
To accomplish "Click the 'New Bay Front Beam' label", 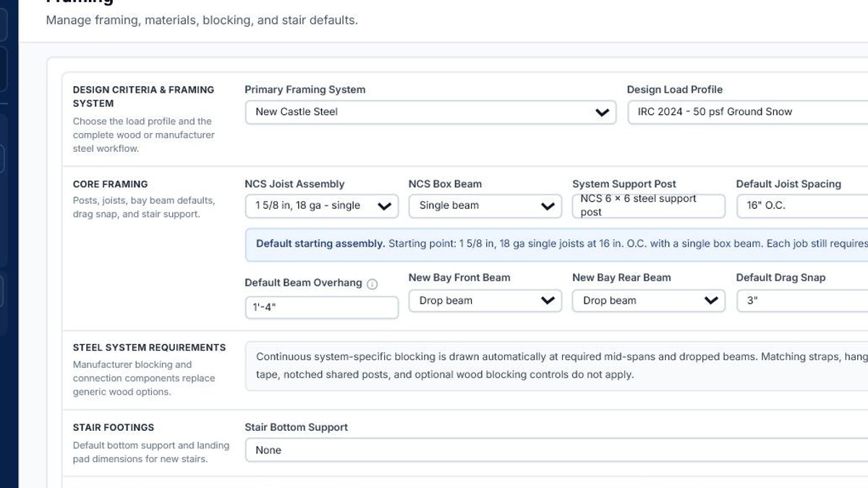I will click(x=459, y=278).
